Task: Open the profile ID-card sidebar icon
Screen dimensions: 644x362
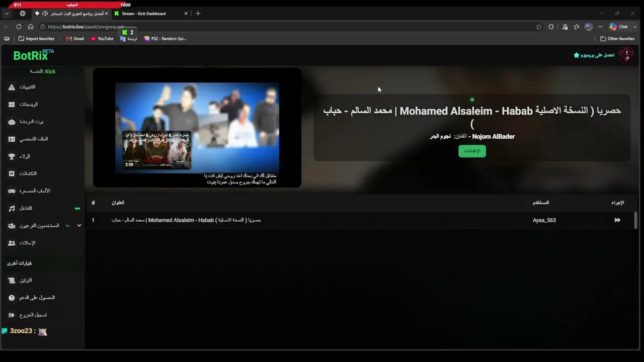Action: click(12, 139)
